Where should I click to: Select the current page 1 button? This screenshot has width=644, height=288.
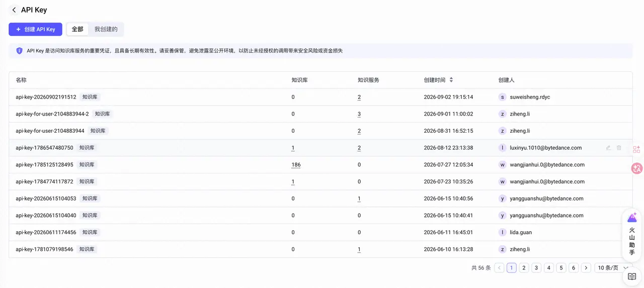pyautogui.click(x=512, y=268)
